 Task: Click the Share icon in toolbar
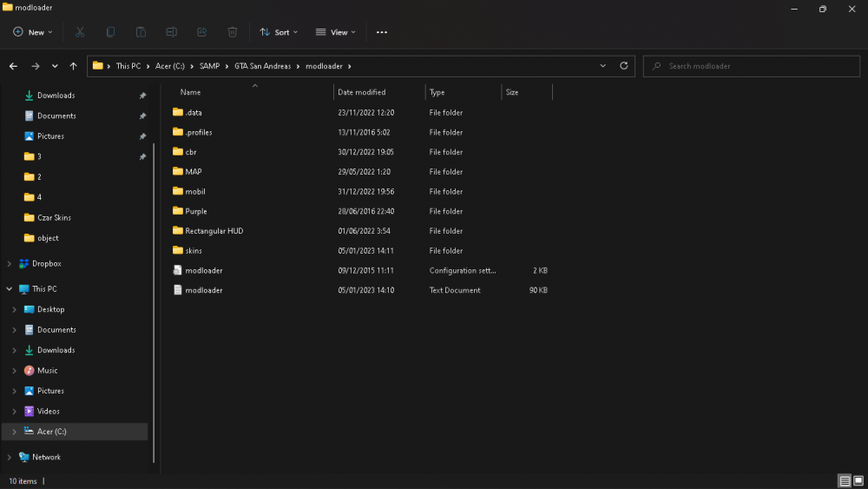click(x=202, y=32)
